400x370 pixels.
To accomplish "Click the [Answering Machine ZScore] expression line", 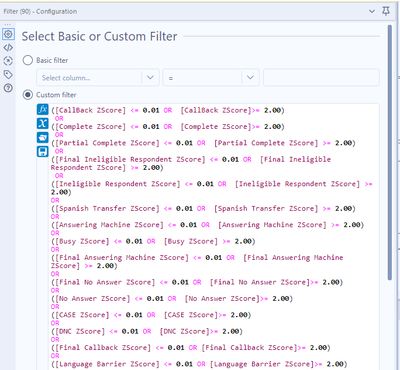I will [x=207, y=225].
